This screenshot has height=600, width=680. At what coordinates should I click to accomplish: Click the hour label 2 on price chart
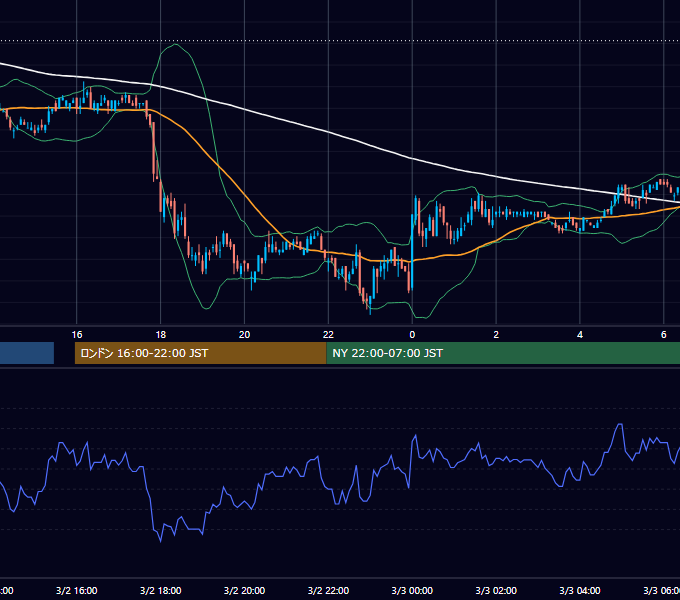(496, 334)
